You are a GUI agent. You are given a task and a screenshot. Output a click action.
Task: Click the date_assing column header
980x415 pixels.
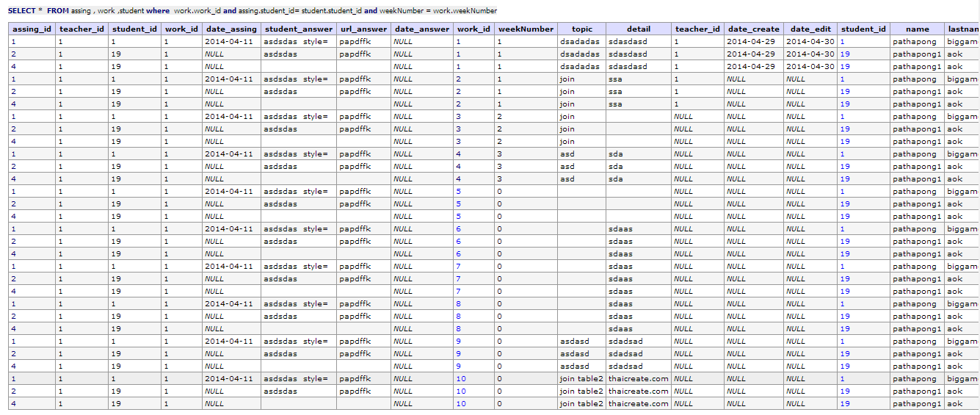pyautogui.click(x=231, y=29)
